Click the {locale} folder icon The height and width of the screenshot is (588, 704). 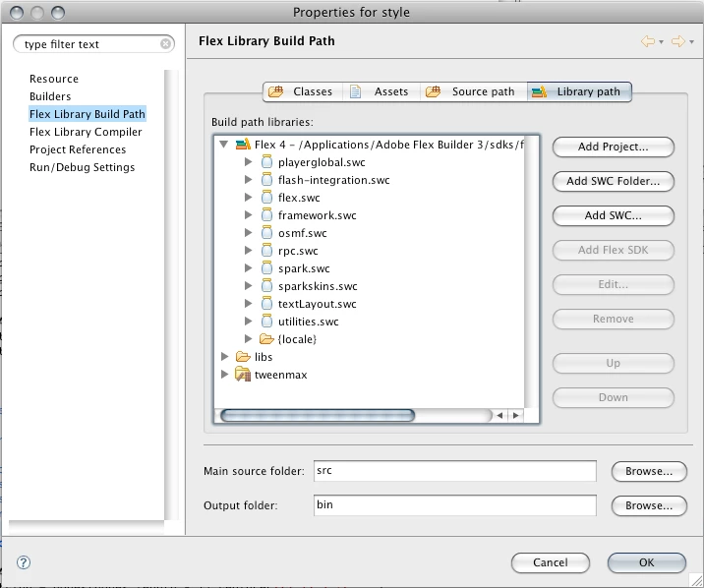266,339
